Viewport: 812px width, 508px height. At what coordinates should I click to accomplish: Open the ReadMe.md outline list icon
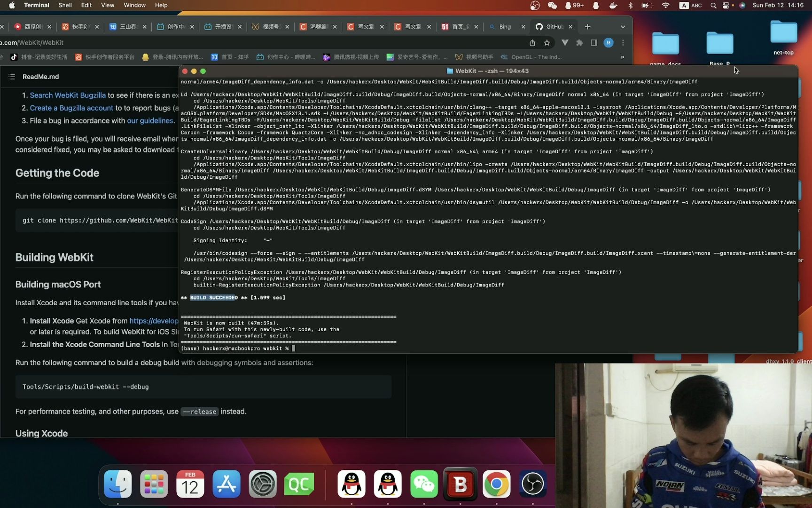click(12, 77)
